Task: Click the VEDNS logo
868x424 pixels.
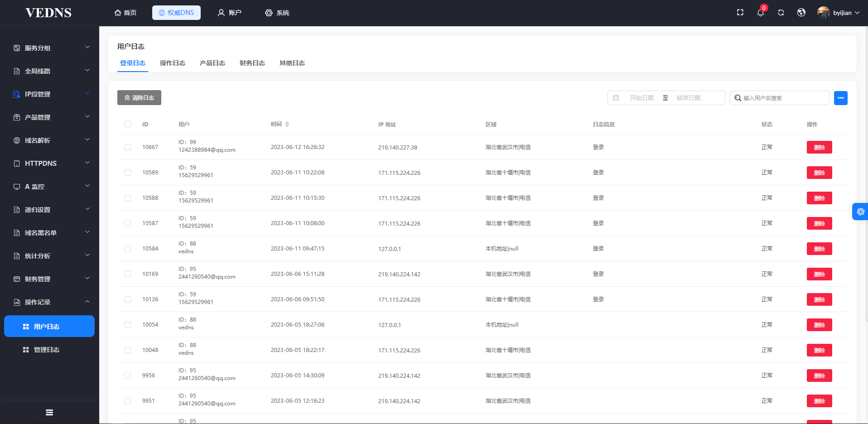Action: tap(48, 13)
